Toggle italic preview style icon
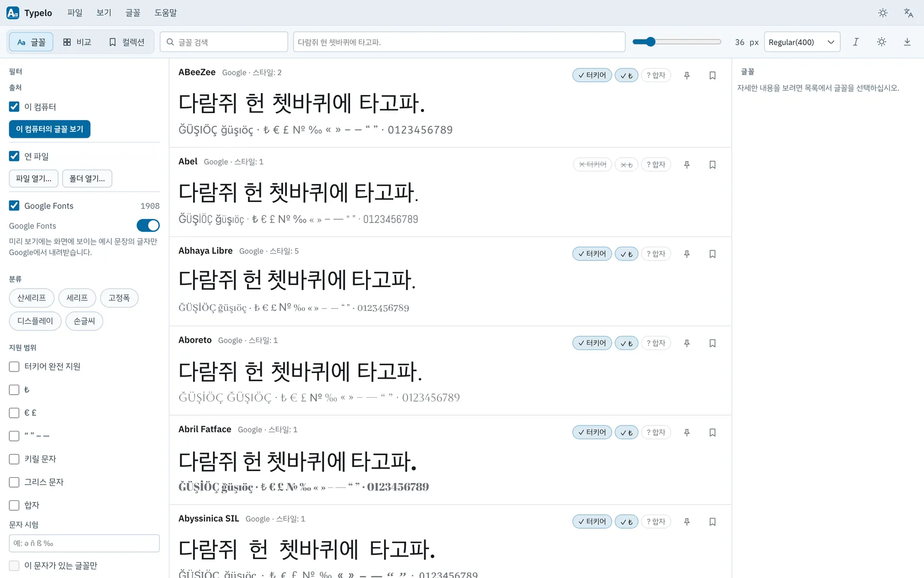The height and width of the screenshot is (578, 924). pos(856,42)
